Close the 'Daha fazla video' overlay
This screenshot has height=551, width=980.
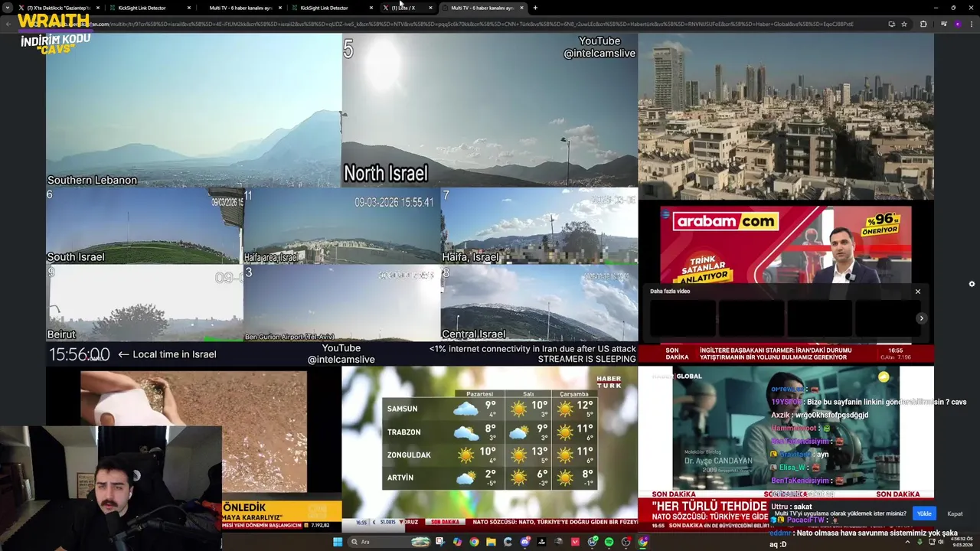pyautogui.click(x=918, y=292)
